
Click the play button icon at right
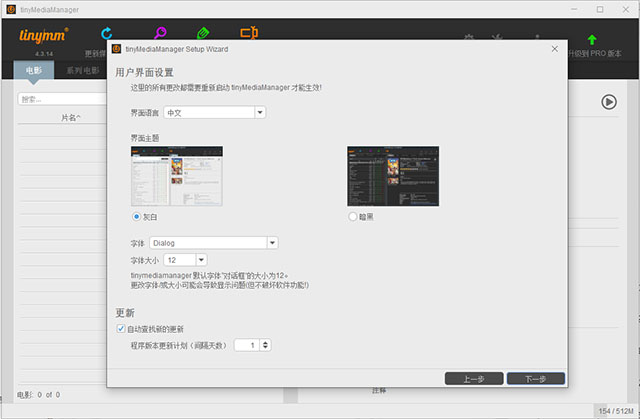tap(608, 101)
